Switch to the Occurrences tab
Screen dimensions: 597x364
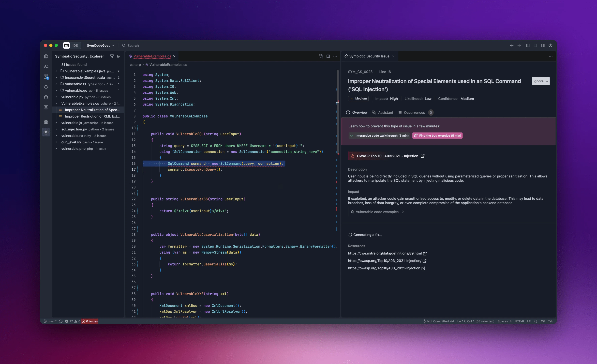415,113
